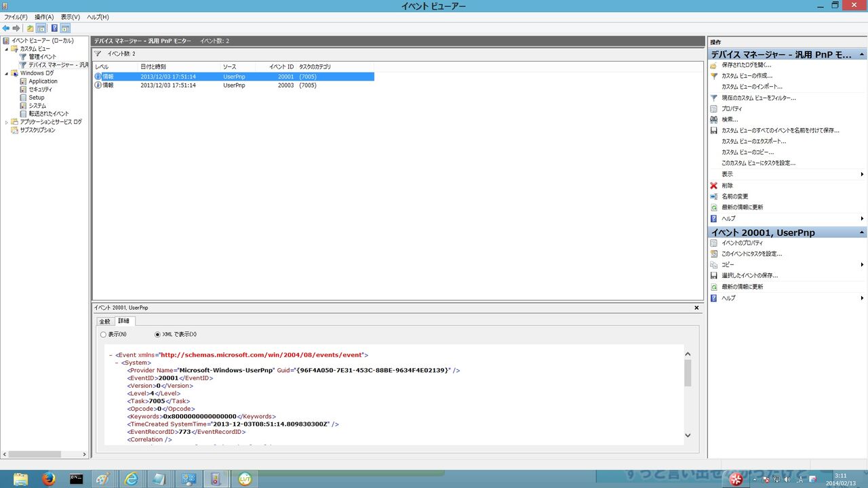Click カスタム ビューのエクスポート action

pos(753,141)
